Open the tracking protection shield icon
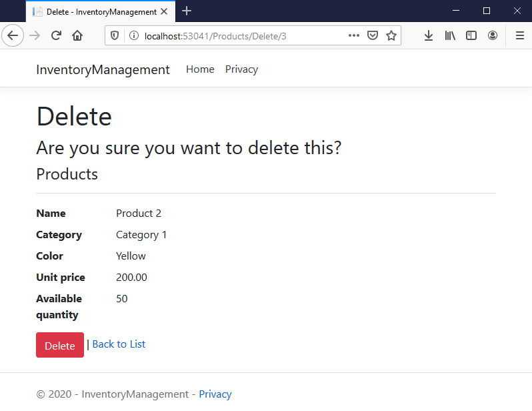Screen dimensions: 532x411 click(x=115, y=35)
